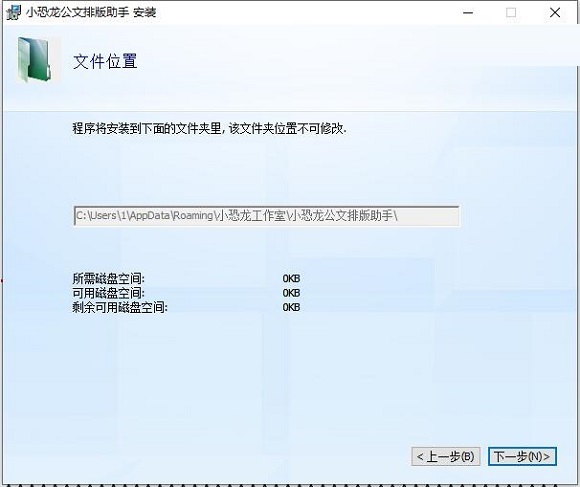Click the installer icon in title bar

pyautogui.click(x=13, y=13)
